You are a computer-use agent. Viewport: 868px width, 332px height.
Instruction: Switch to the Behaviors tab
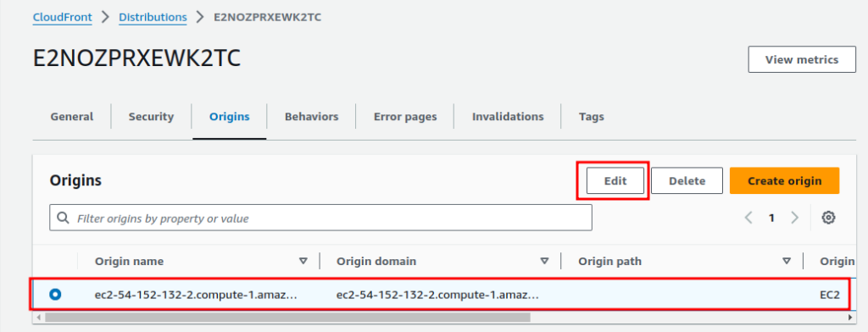(312, 117)
